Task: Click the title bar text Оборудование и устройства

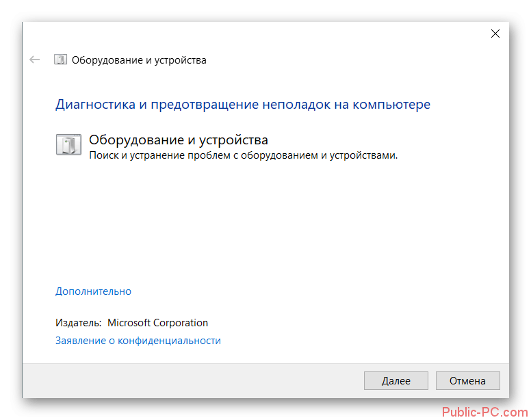Action: pyautogui.click(x=139, y=60)
